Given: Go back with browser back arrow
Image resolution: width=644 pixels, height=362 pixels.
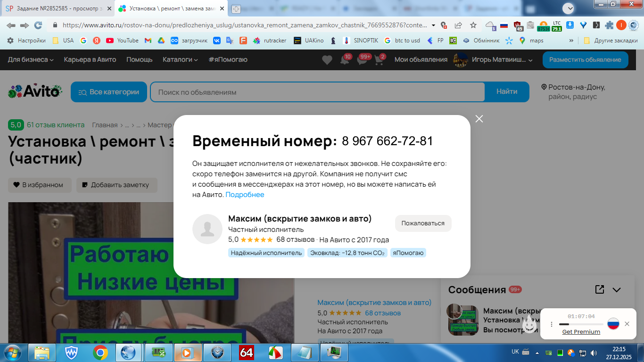Looking at the screenshot, I should (11, 25).
